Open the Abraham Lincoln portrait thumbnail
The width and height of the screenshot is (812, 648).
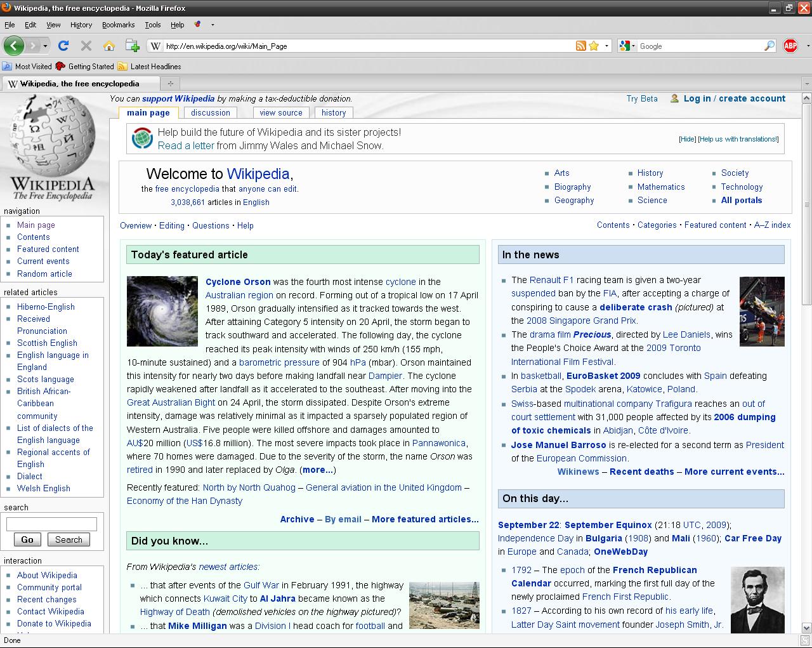[x=757, y=600]
